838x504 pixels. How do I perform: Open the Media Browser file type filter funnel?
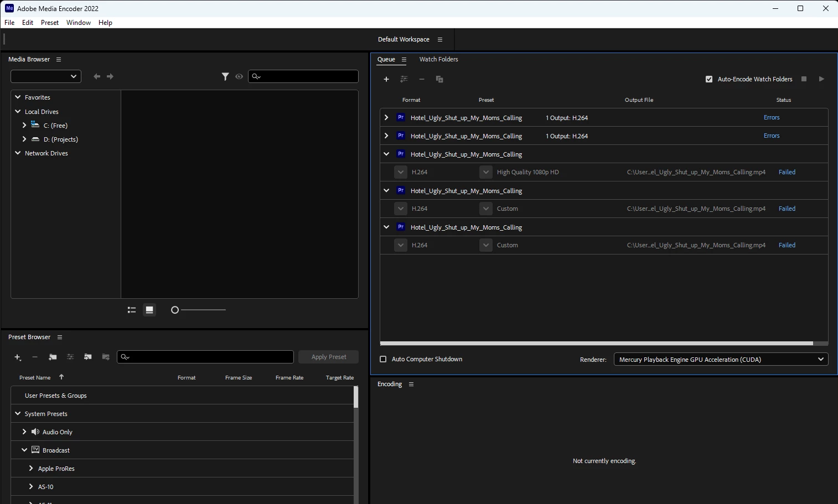tap(225, 76)
